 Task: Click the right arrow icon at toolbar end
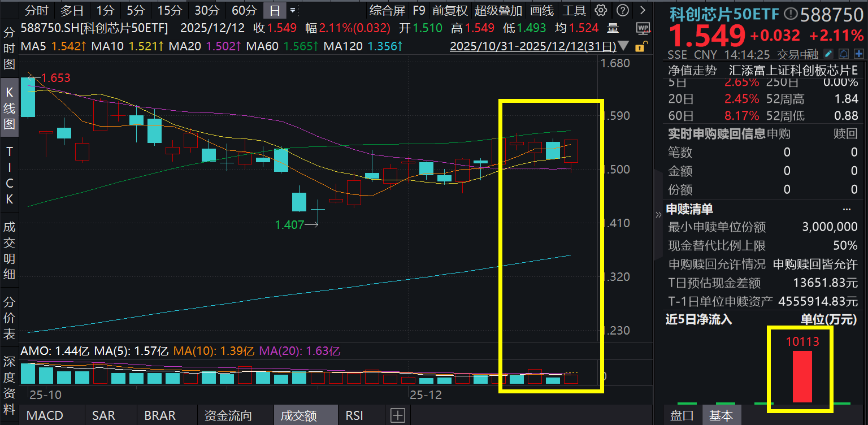pos(641,10)
